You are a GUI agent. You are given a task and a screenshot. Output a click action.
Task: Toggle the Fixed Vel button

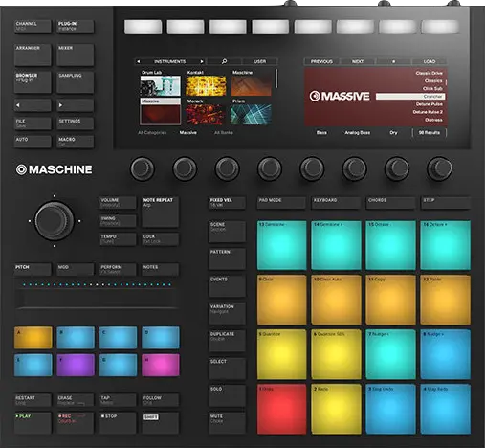227,203
